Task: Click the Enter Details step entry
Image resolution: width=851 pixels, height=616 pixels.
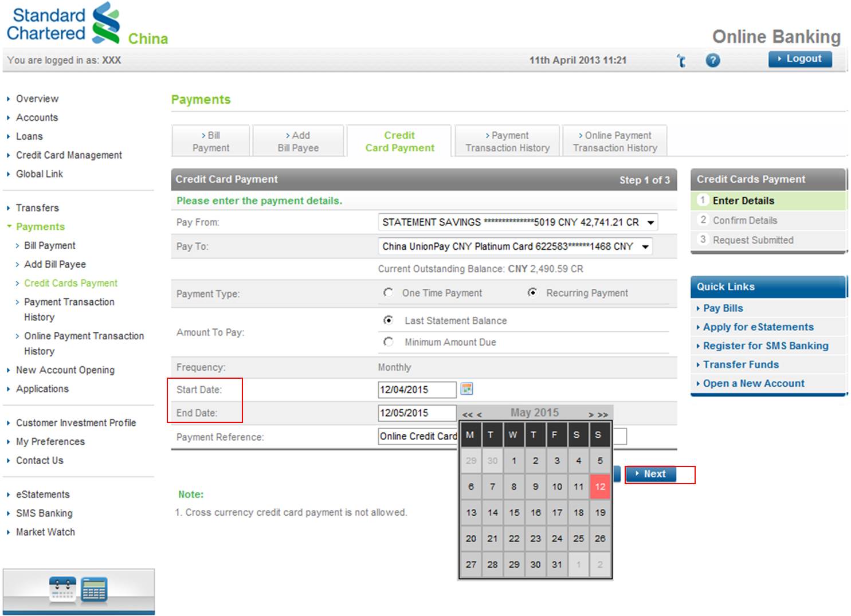Action: click(768, 201)
